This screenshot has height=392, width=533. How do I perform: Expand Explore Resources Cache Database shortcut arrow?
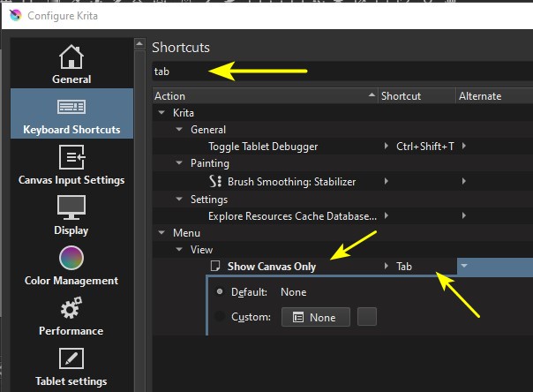click(387, 215)
